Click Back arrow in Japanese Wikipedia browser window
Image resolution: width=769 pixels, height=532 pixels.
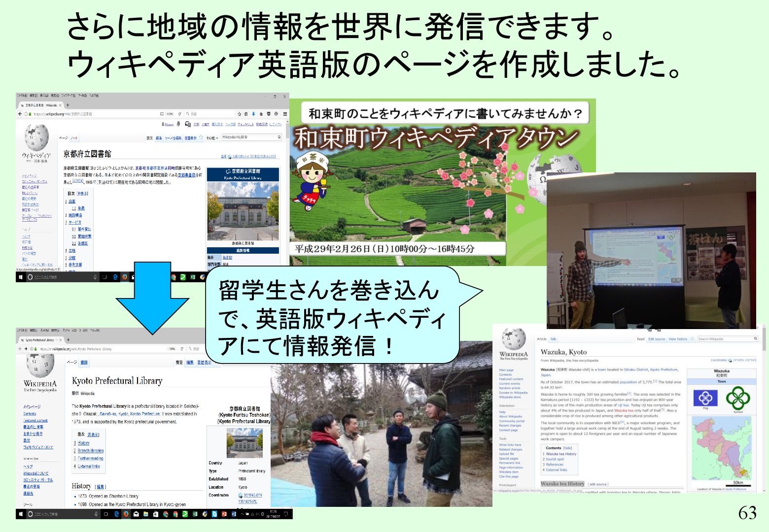coord(20,114)
